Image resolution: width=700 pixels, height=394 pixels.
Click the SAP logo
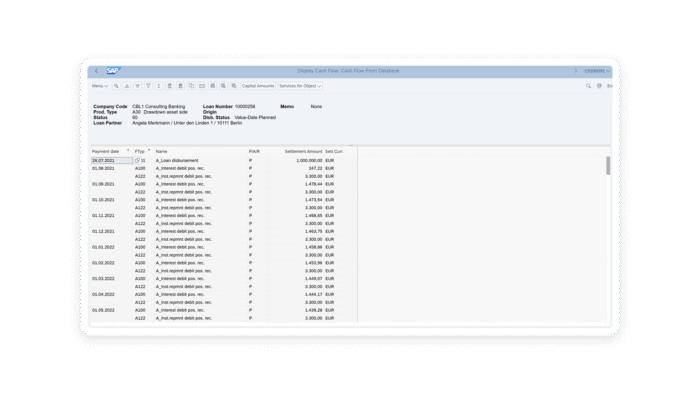(113, 71)
